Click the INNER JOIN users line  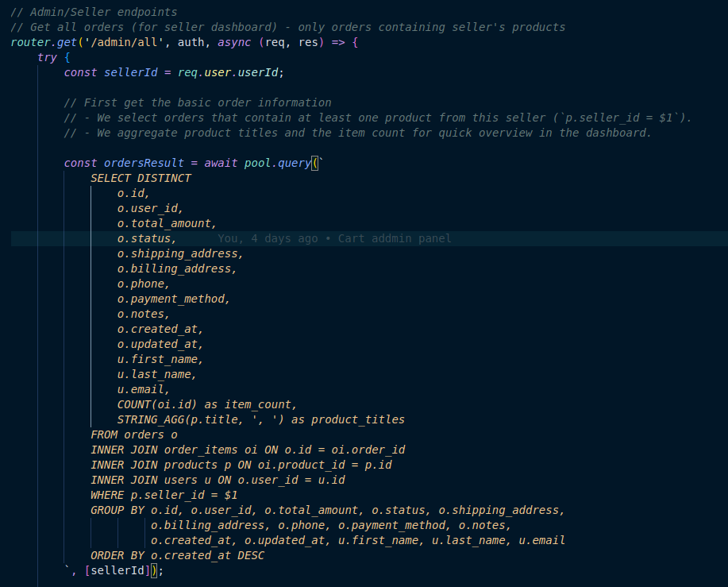[x=218, y=480]
